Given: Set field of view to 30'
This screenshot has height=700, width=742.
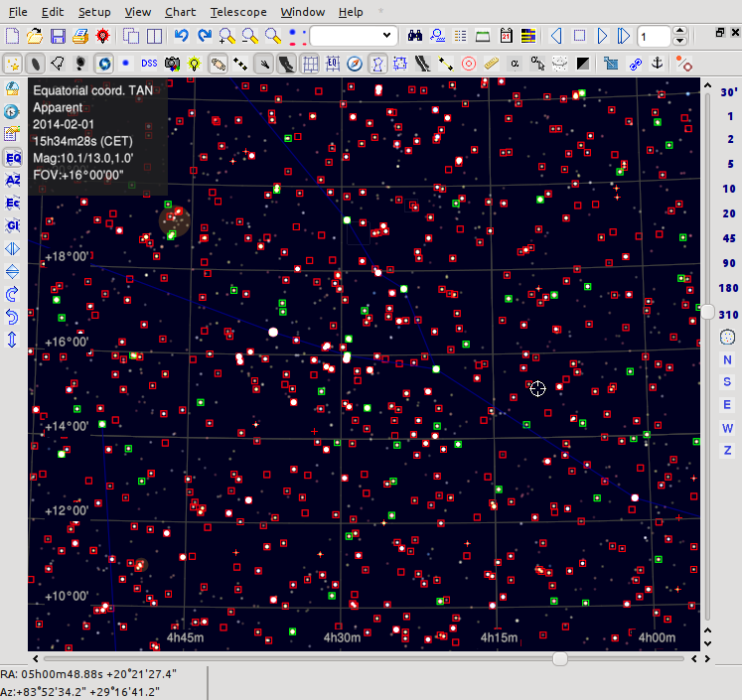Looking at the screenshot, I should [x=728, y=92].
